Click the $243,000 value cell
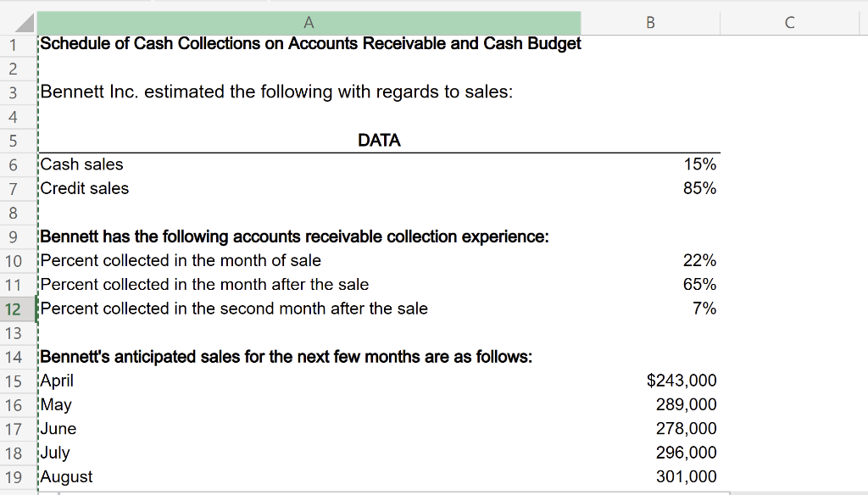The image size is (868, 495). click(x=650, y=381)
